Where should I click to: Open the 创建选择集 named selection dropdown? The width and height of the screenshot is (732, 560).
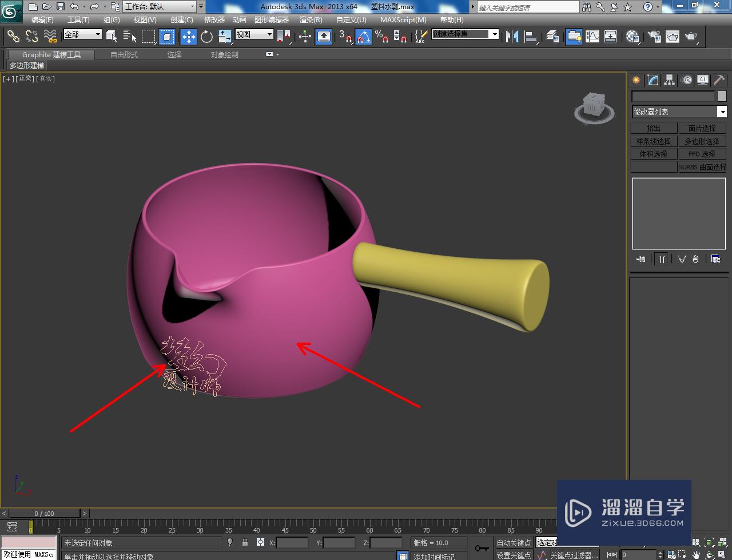[x=465, y=34]
